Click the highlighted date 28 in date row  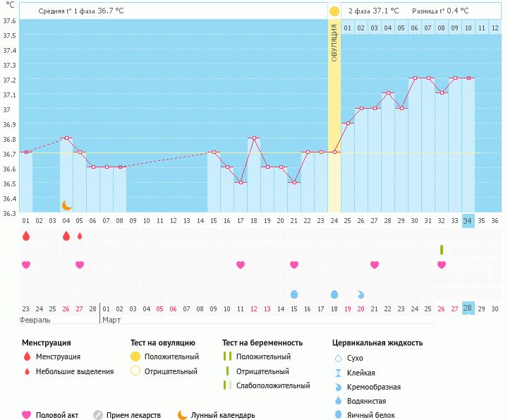468,308
